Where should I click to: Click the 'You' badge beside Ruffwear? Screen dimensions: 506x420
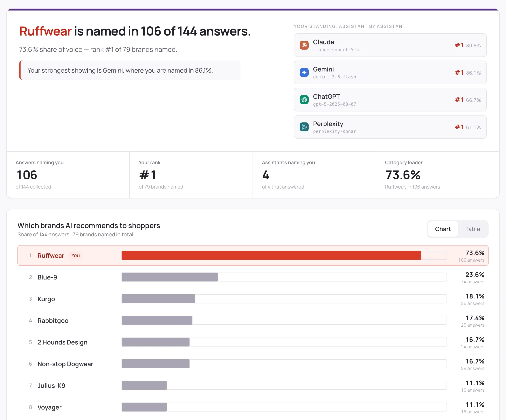pyautogui.click(x=75, y=256)
